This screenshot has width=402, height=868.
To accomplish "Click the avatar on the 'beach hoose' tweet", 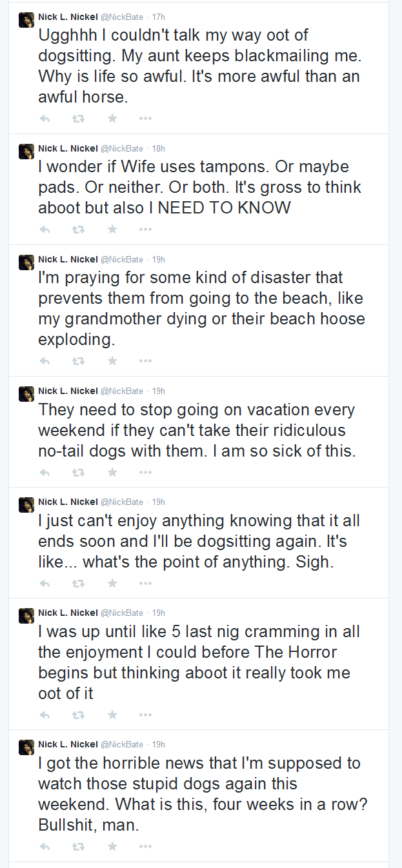I will (x=26, y=262).
